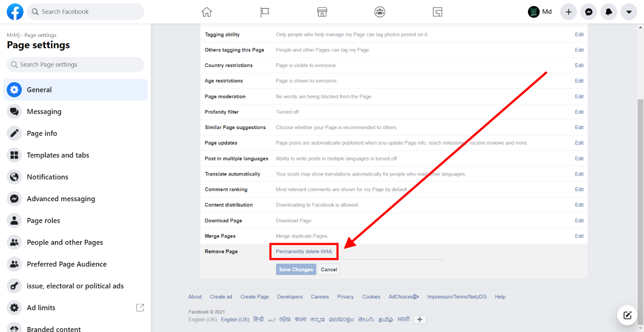Open Messaging settings section
This screenshot has width=644, height=332.
coord(75,112)
